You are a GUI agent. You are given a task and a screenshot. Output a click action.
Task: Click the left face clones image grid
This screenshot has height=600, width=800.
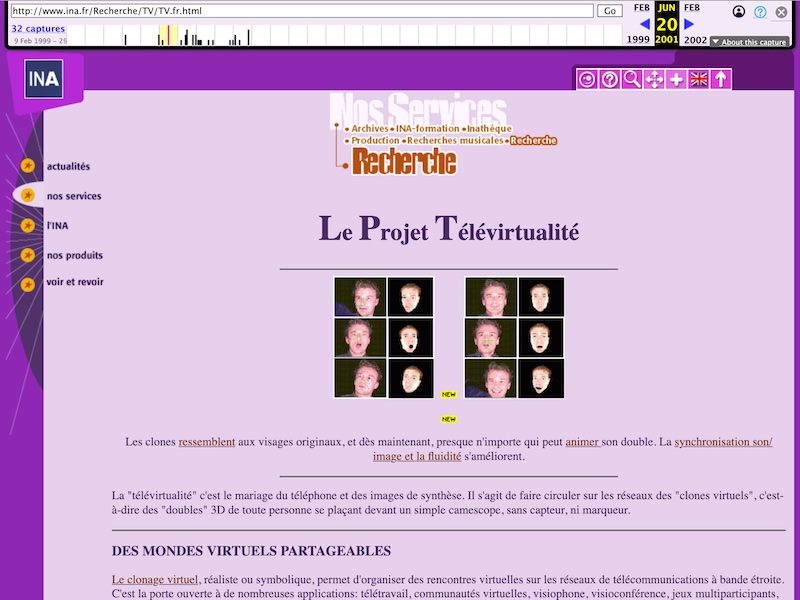pos(384,337)
